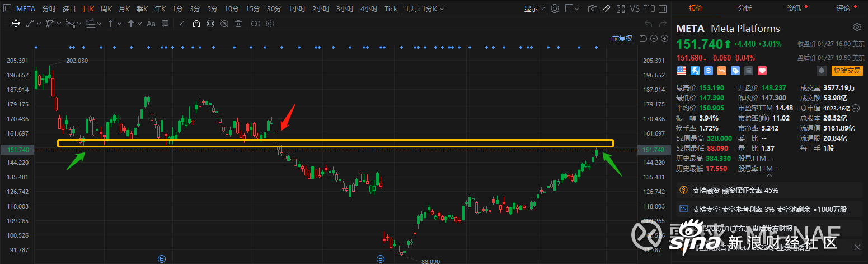
Task: Click the 前复权 adjustment link
Action: [622, 38]
